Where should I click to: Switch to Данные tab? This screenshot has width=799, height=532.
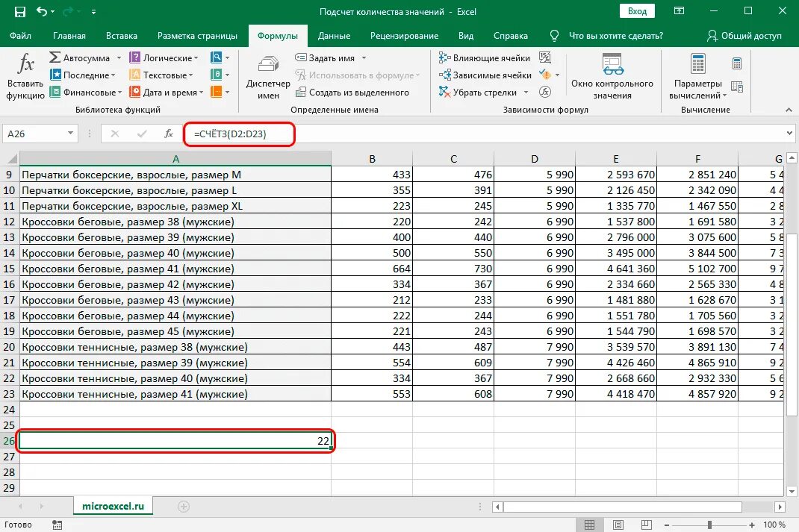pos(334,36)
